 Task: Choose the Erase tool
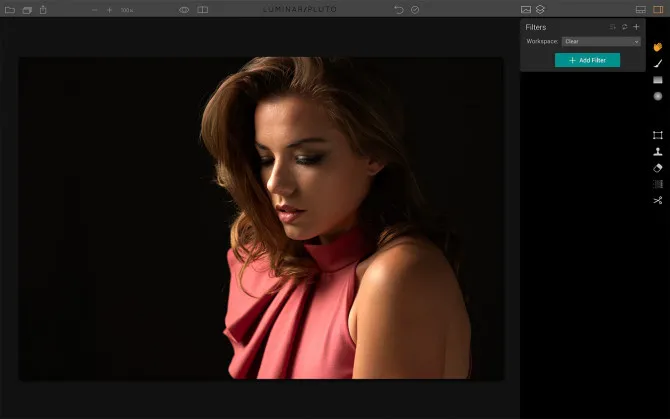658,168
